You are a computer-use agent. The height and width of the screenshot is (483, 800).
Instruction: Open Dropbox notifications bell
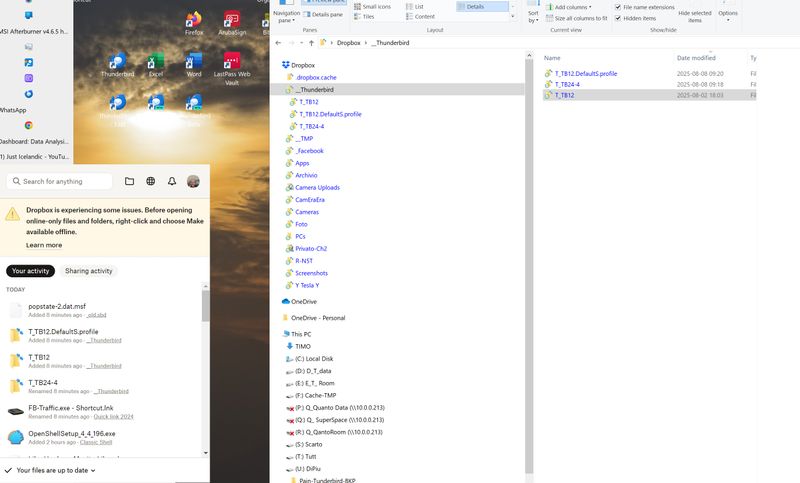172,181
